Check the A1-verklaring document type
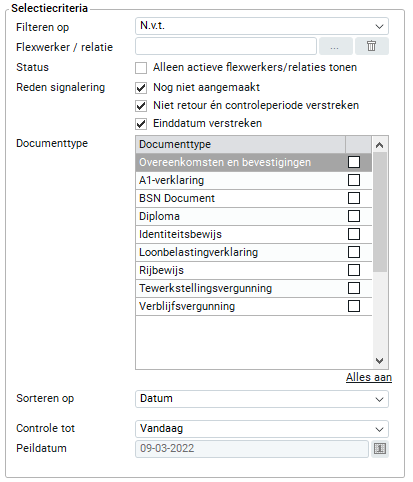The image size is (413, 482). (354, 180)
